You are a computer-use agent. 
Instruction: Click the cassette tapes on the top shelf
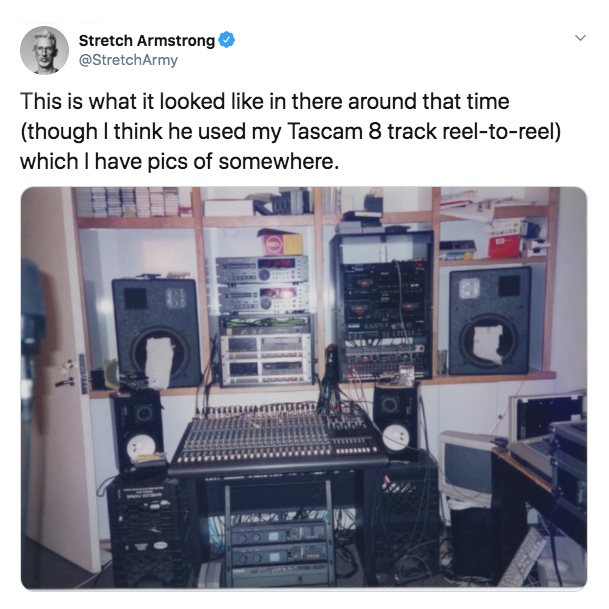click(133, 202)
